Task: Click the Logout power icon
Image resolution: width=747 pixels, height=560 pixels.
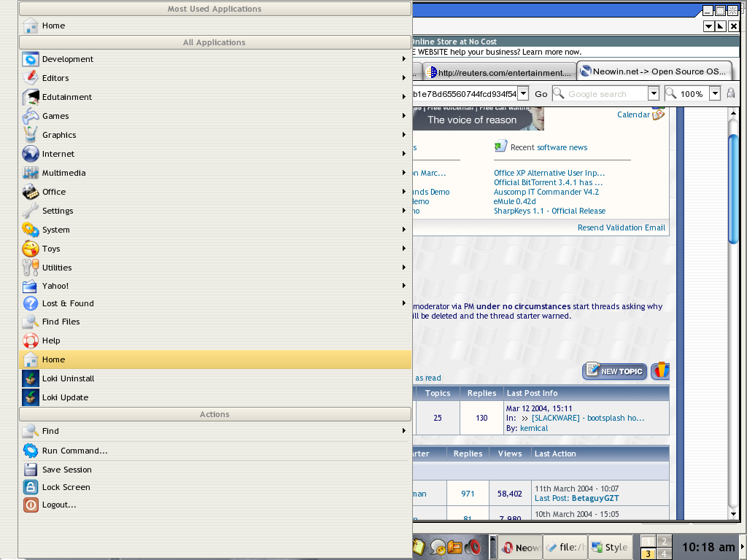Action: tap(31, 505)
